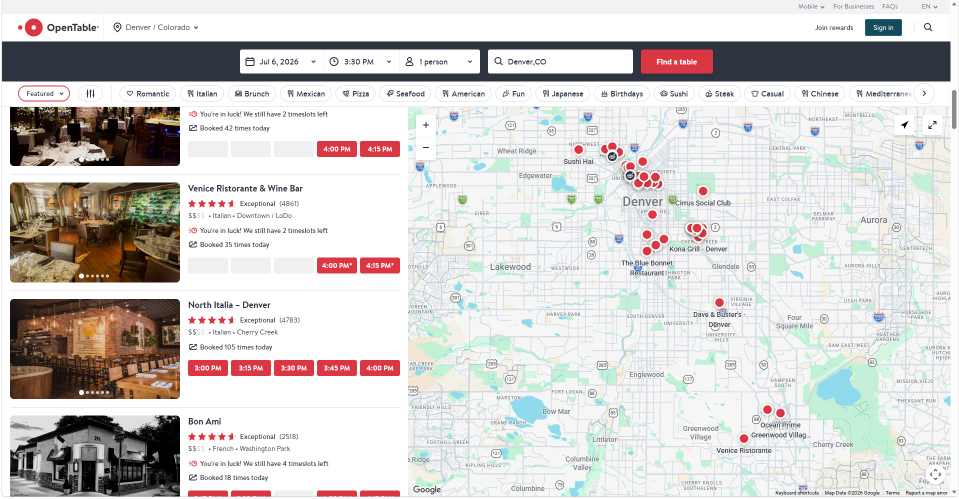959x499 pixels.
Task: Toggle the Chinese filter chip
Action: [820, 94]
